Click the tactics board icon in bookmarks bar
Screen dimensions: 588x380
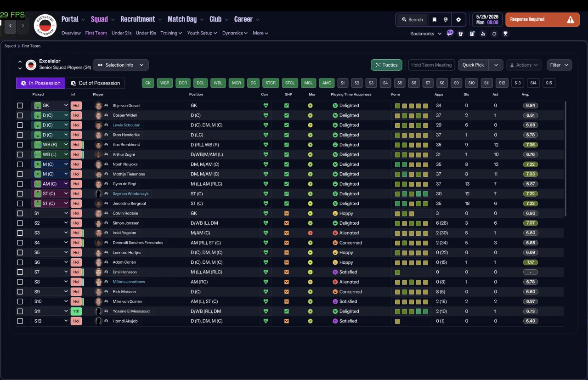click(472, 34)
